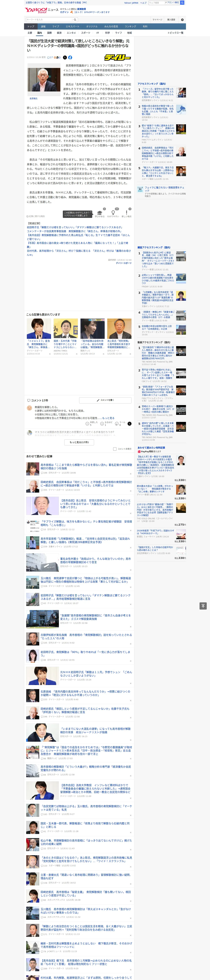210x980 pixels.
Task: Open paid article 【独占入手】統一教会マル秘報告書
Action: [156, 465]
